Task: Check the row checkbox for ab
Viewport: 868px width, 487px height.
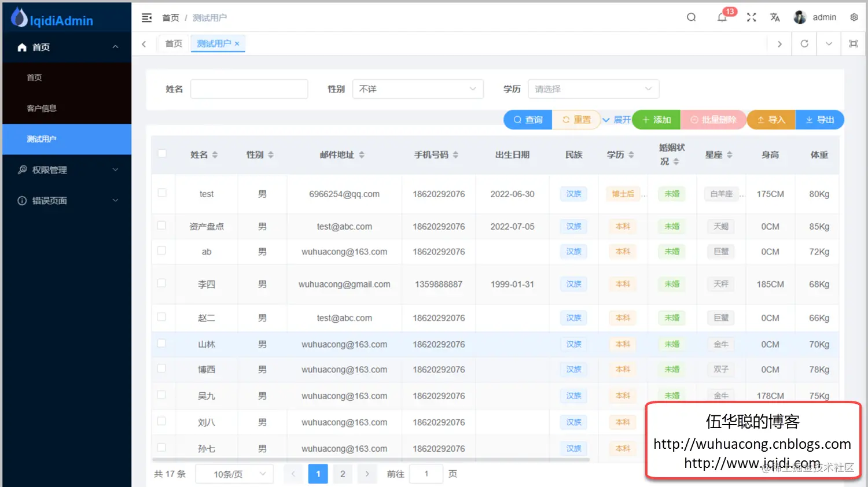Action: point(162,250)
